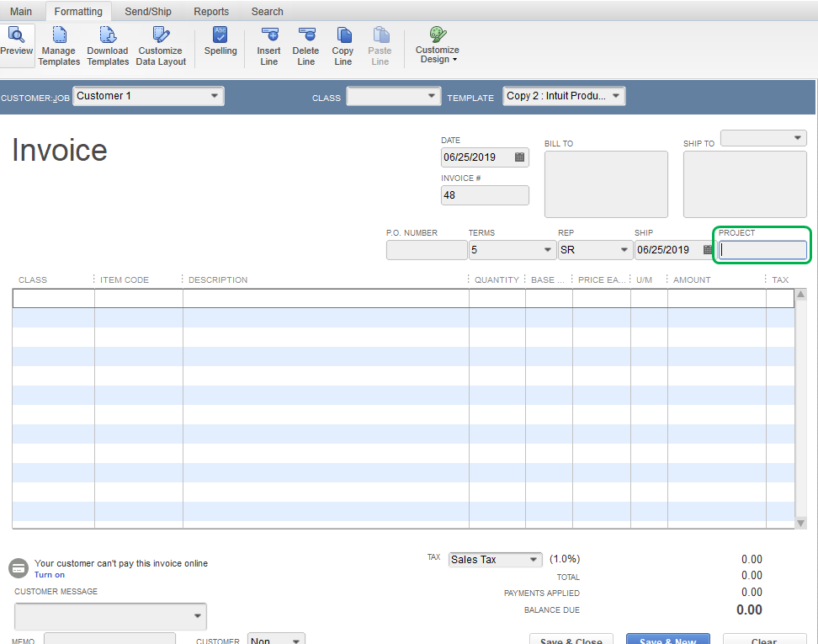The width and height of the screenshot is (818, 644).
Task: Click the Class column header in table
Action: point(33,279)
